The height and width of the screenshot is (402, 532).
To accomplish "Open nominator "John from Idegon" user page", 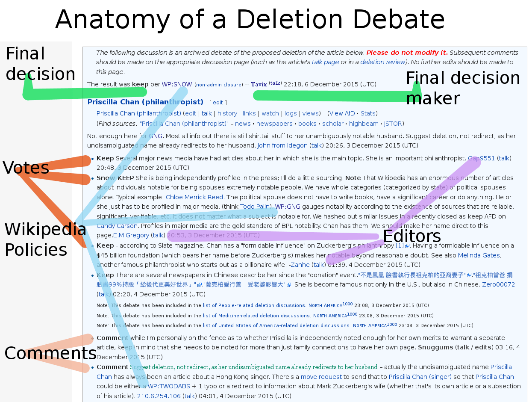I will 282,145.
